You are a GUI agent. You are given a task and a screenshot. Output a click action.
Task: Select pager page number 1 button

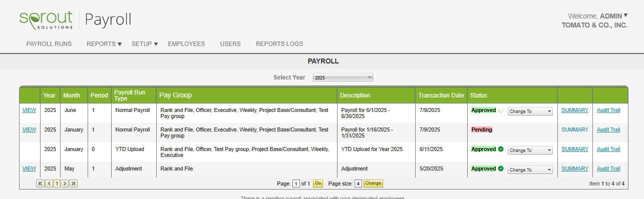(x=57, y=183)
